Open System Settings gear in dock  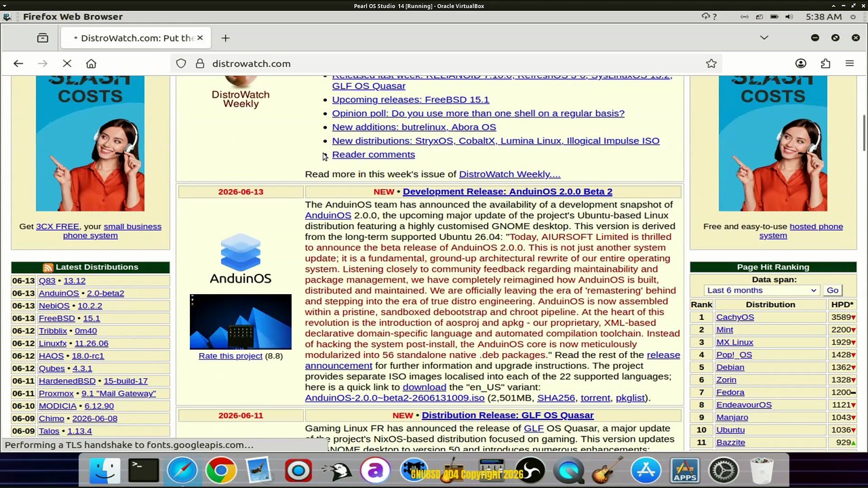tap(724, 470)
